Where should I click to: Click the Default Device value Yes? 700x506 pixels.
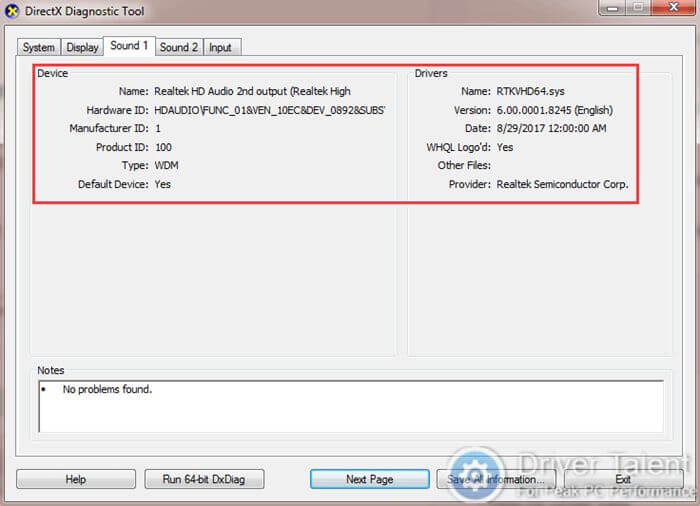162,184
